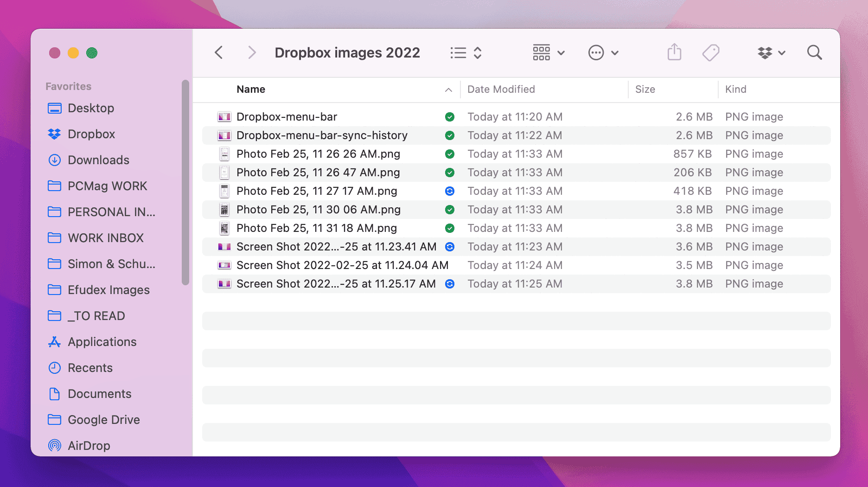
Task: Click the forward navigation arrow
Action: (x=252, y=52)
